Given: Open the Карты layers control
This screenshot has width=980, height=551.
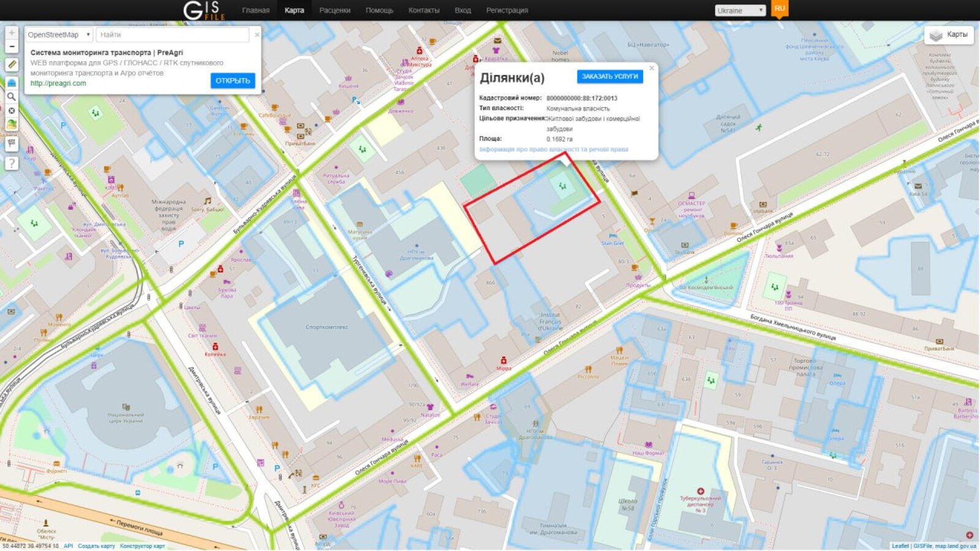Looking at the screenshot, I should pyautogui.click(x=949, y=35).
